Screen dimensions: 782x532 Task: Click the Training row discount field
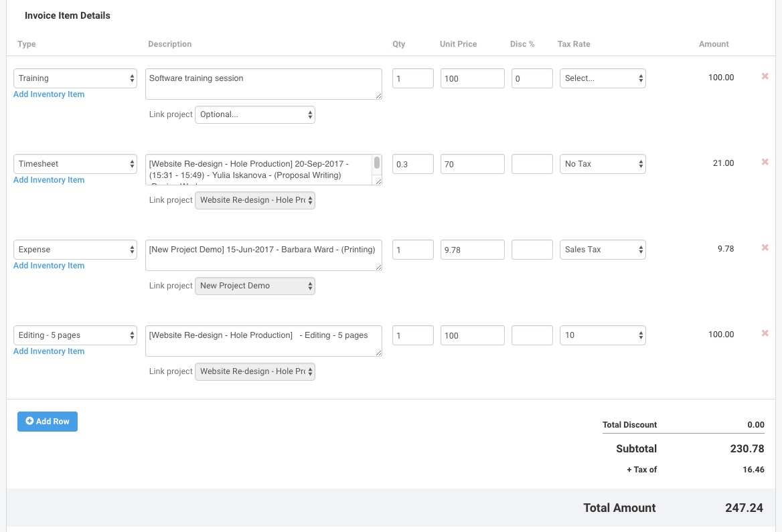532,78
